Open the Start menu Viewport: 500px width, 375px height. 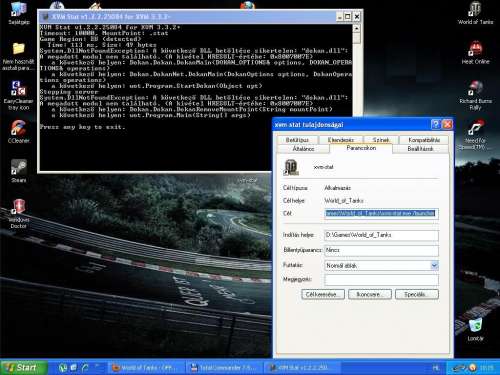tap(23, 367)
